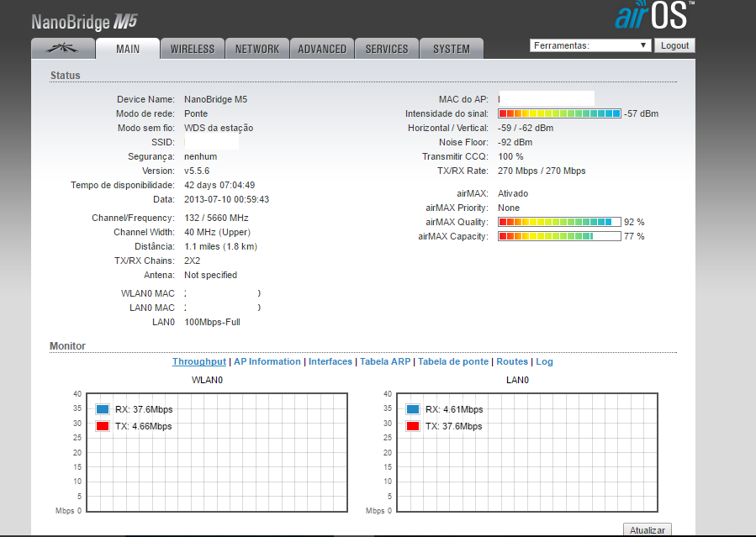Click LAN0 blue RX legend square
Viewport: 756px width, 537px height.
pyautogui.click(x=413, y=409)
